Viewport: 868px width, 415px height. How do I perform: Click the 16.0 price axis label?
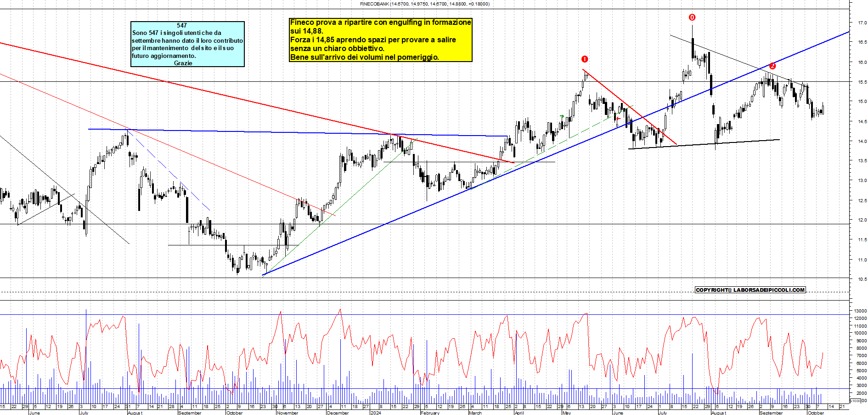click(862, 62)
